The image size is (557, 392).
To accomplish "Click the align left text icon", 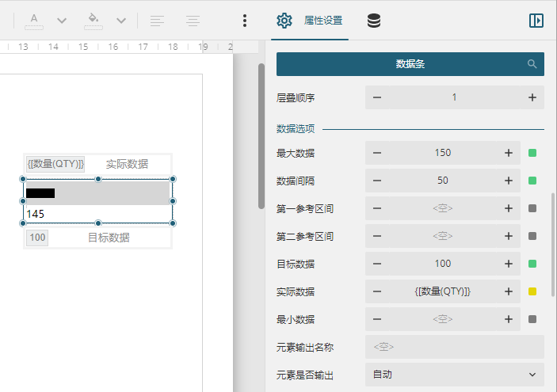I will [157, 21].
